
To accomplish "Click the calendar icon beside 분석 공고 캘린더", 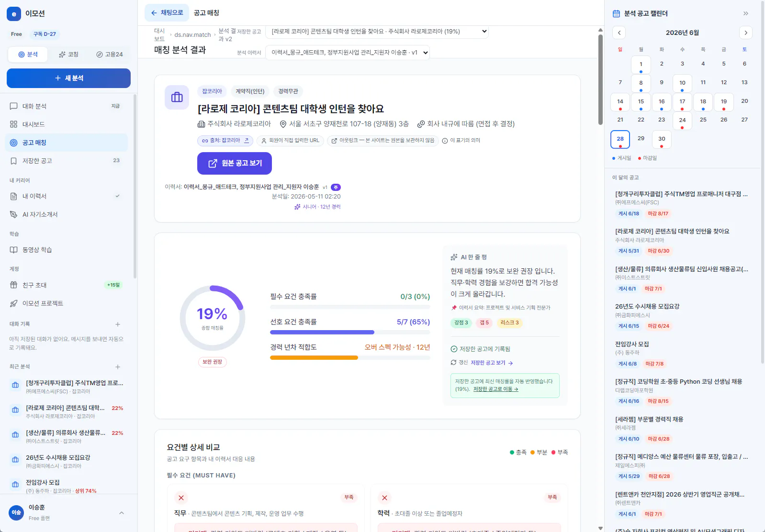I will (616, 13).
